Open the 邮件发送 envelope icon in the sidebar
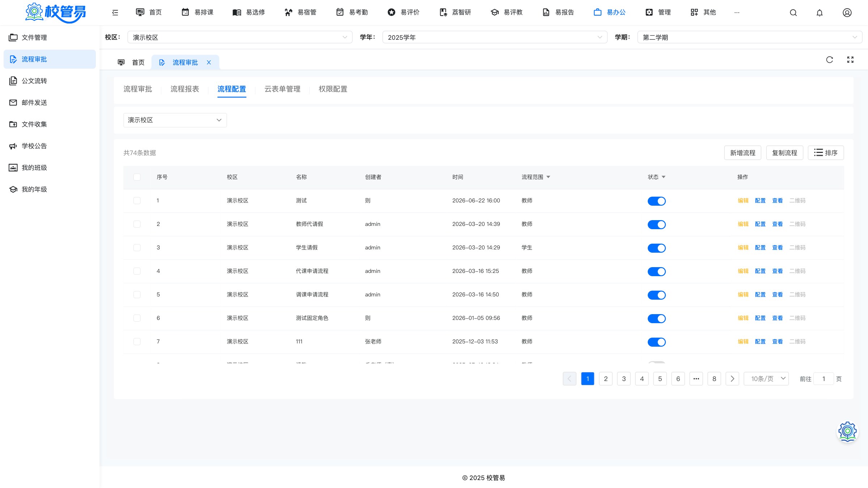The width and height of the screenshot is (868, 488). (x=13, y=102)
